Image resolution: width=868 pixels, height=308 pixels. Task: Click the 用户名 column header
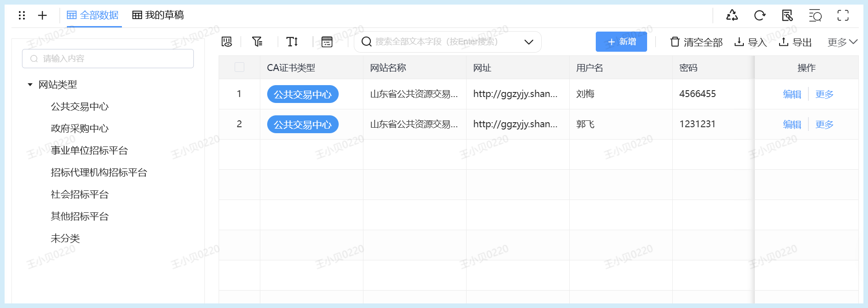pos(621,68)
